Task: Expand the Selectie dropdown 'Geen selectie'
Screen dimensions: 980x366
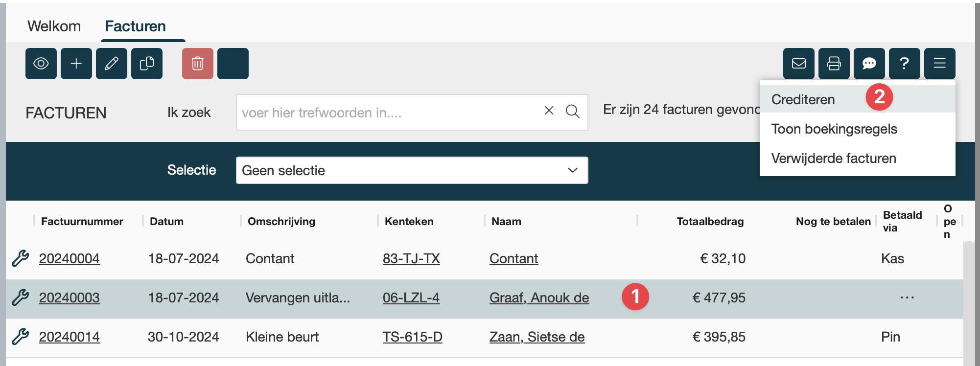Action: [412, 170]
